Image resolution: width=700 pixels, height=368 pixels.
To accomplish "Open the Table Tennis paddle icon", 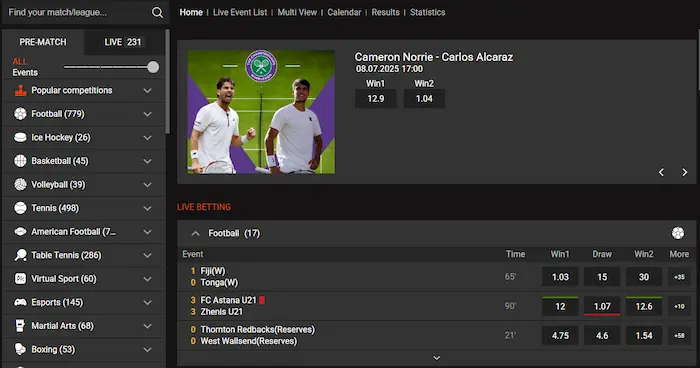I will 20,255.
